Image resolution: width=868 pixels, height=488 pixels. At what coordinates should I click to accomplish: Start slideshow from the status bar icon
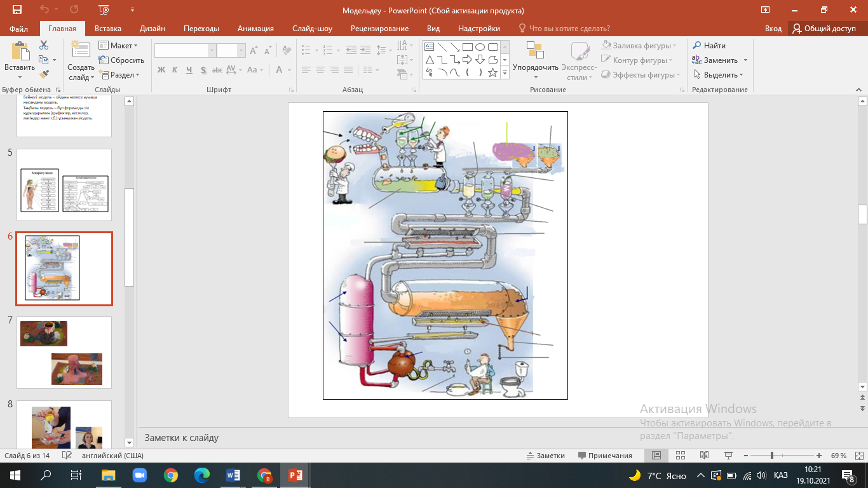tap(728, 456)
